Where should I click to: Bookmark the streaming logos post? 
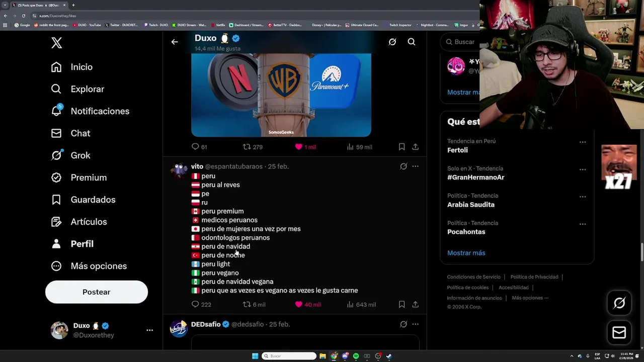point(401,147)
